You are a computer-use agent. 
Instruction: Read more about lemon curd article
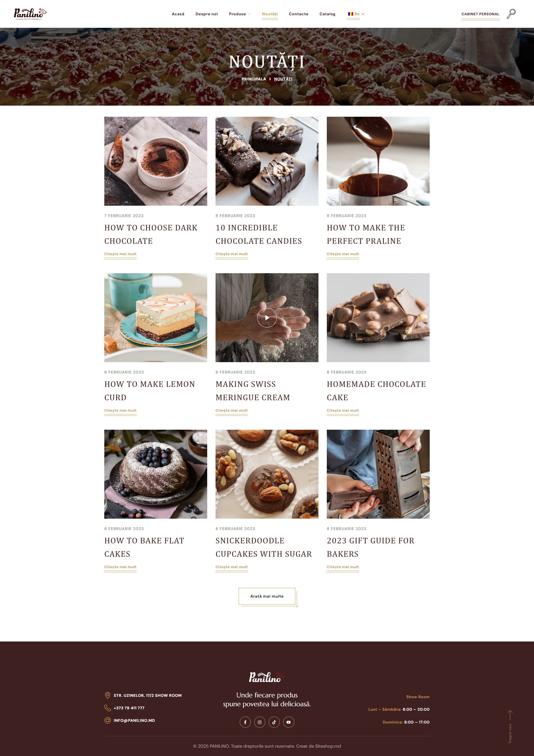(120, 410)
